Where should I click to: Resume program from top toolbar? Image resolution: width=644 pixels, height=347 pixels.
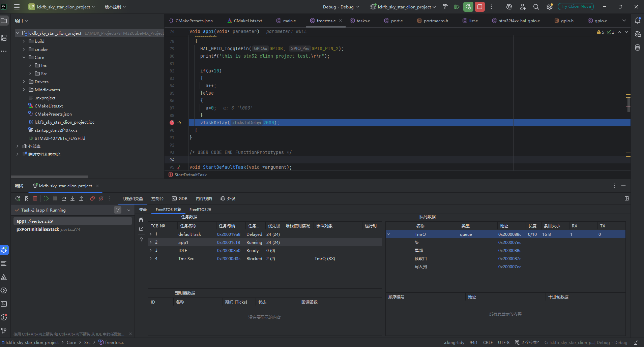point(457,7)
